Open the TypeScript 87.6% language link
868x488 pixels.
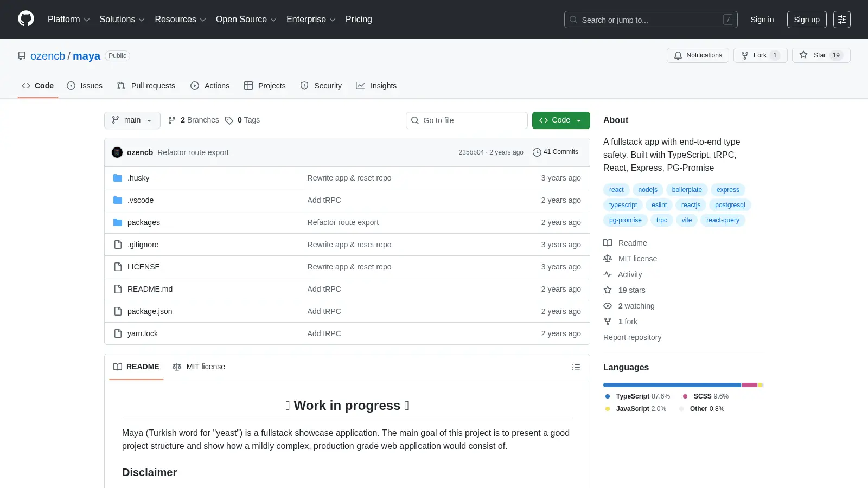[638, 396]
